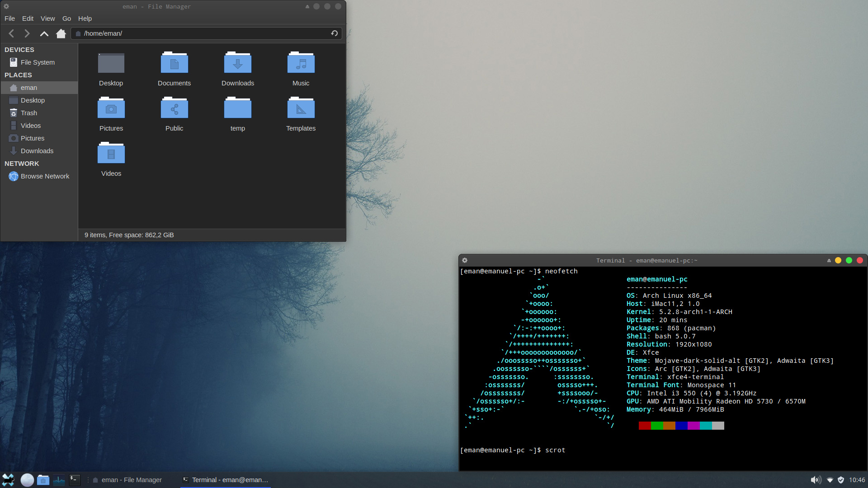Go back with the left arrow in File Manager
This screenshot has width=868, height=488.
tap(12, 33)
